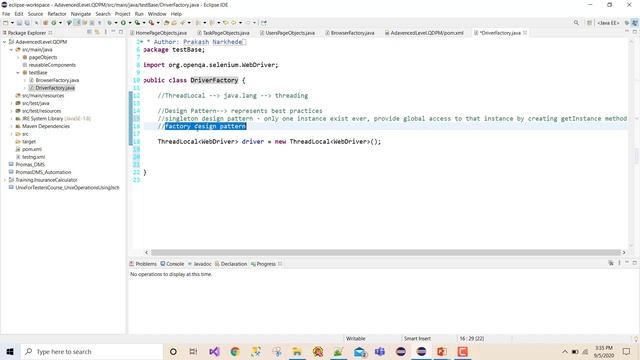Open the Search menu
This screenshot has width=640, height=360.
[103, 14]
